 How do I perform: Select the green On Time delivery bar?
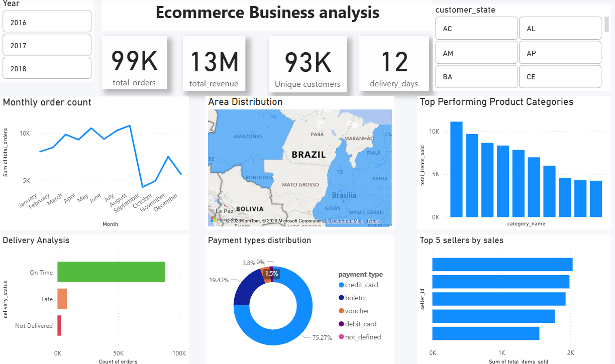tap(111, 272)
